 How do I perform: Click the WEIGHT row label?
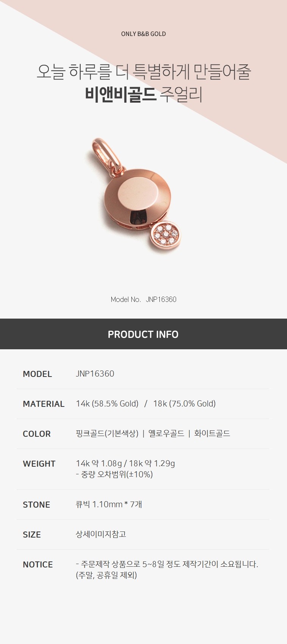pyautogui.click(x=39, y=464)
